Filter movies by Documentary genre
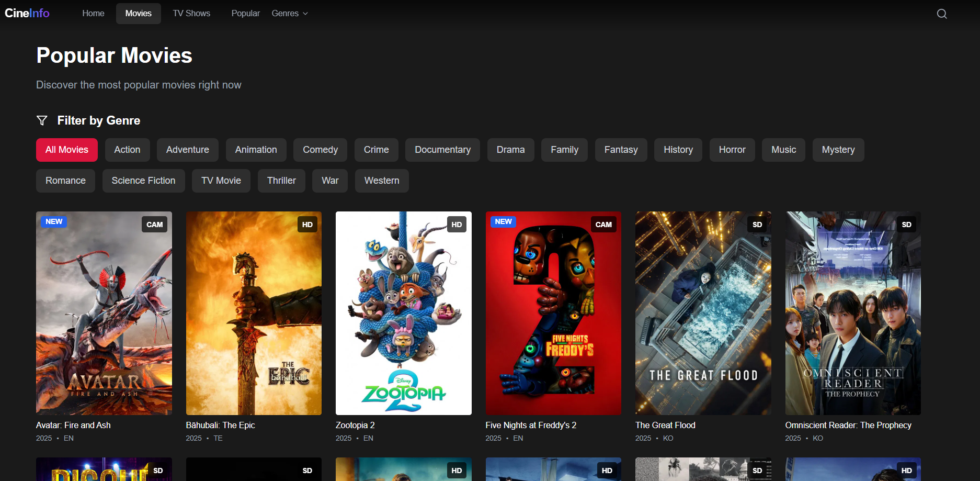 point(442,150)
